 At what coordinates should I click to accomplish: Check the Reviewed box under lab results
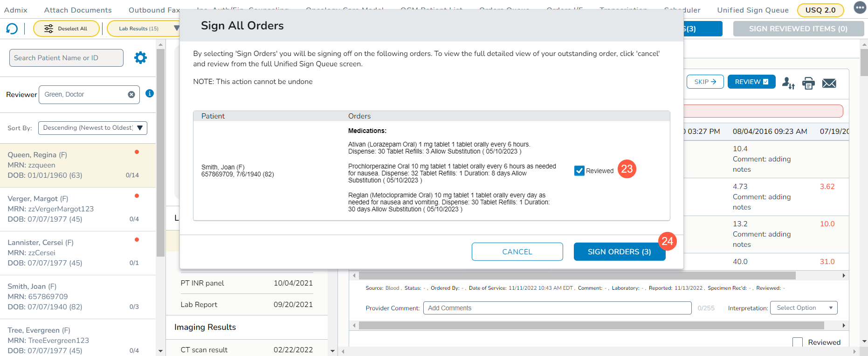point(797,342)
